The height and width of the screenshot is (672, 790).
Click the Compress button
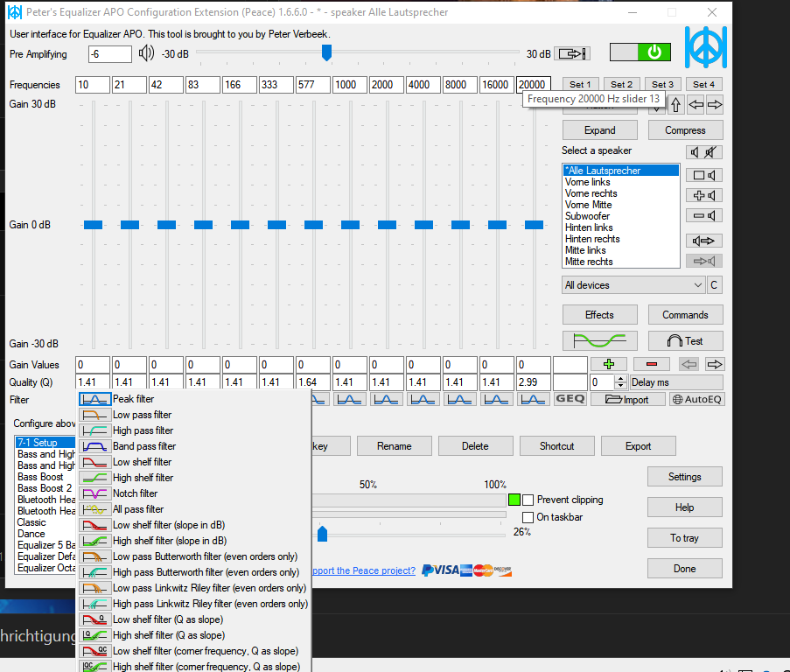click(x=685, y=130)
